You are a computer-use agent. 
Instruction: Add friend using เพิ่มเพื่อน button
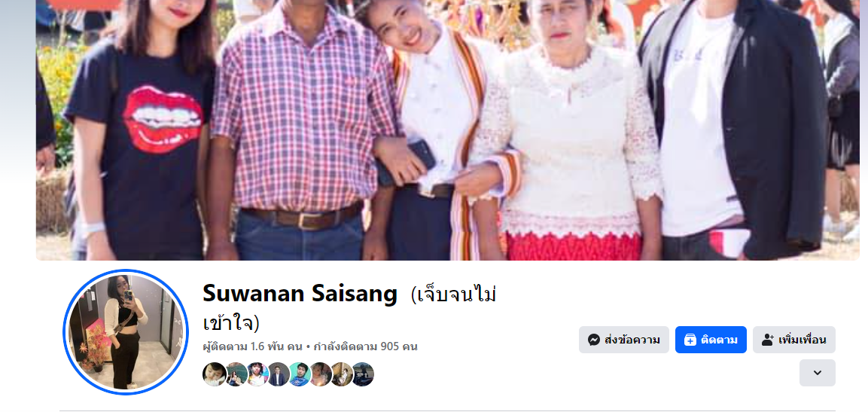793,340
